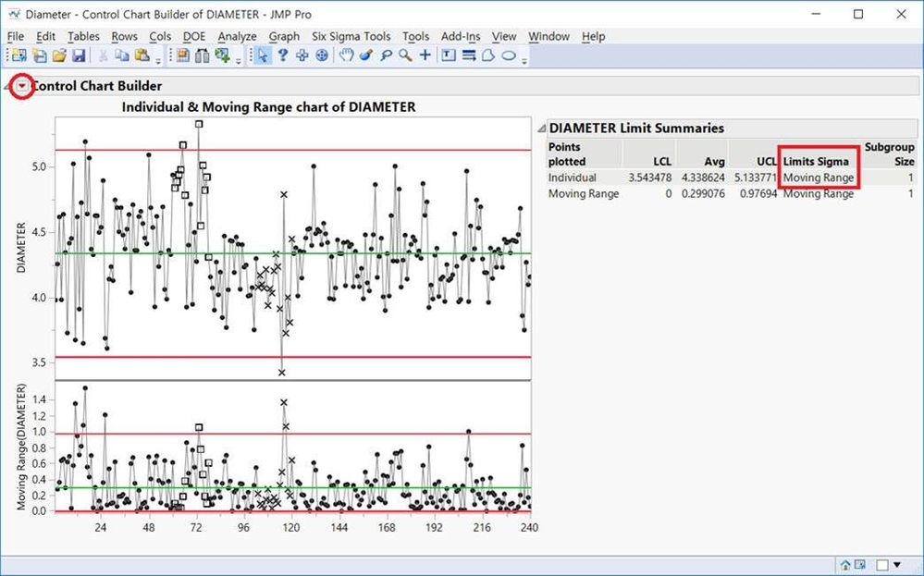The image size is (924, 576).
Task: Open the Control Chart Builder red triangle menu
Action: [x=21, y=86]
